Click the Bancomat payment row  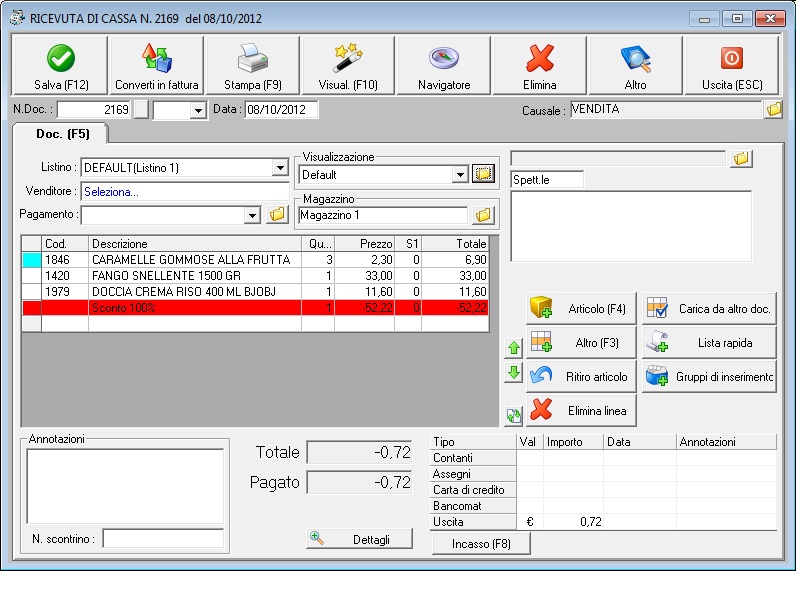click(604, 506)
